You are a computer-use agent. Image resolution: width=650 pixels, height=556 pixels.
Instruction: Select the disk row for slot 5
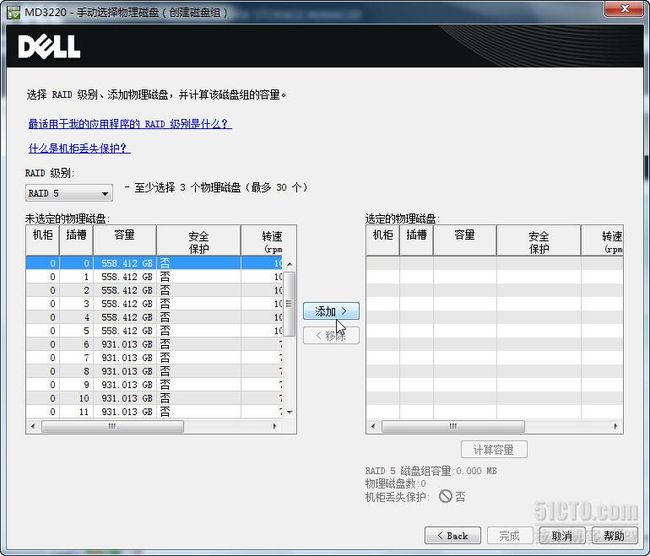click(154, 330)
